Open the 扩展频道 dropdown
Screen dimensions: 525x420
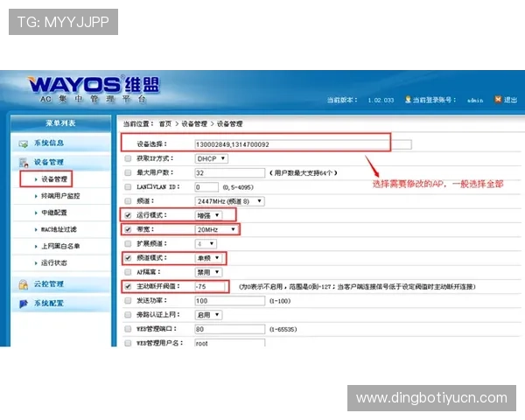click(x=206, y=243)
